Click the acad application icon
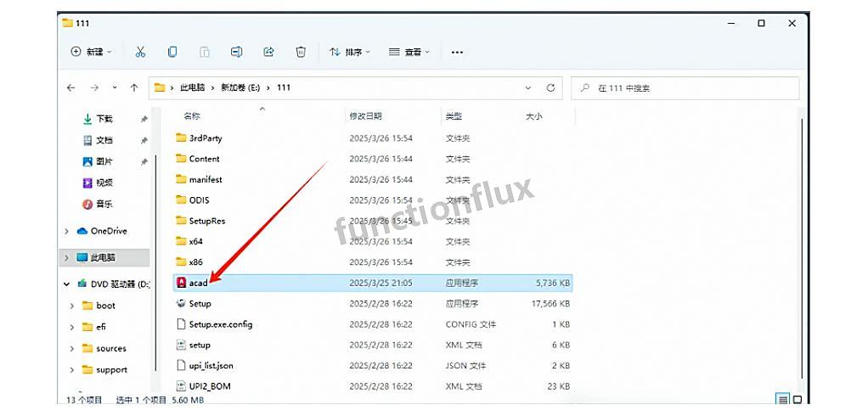 click(180, 283)
